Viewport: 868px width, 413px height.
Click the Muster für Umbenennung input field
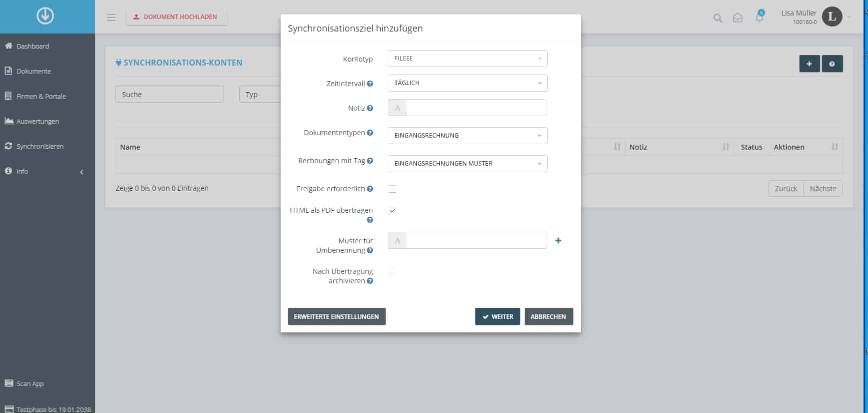tap(477, 240)
